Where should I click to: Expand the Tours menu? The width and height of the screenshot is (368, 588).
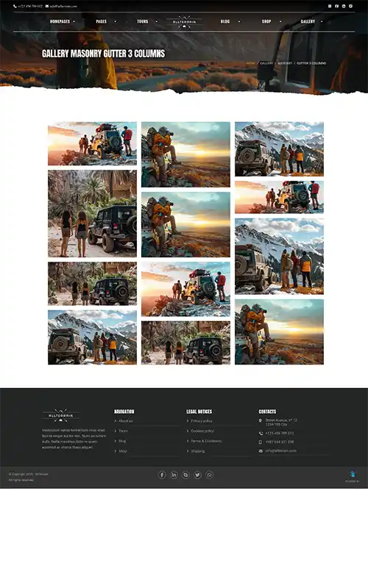tap(143, 22)
